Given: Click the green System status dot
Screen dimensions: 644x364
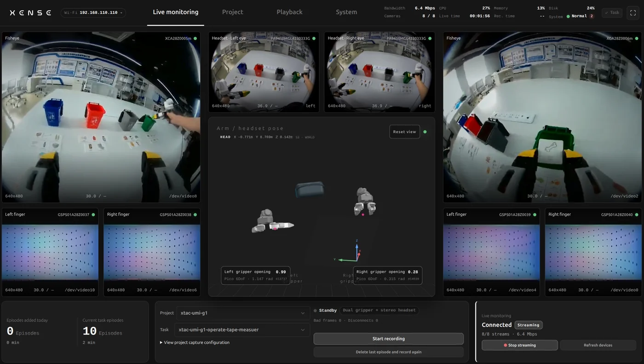Looking at the screenshot, I should (x=568, y=17).
